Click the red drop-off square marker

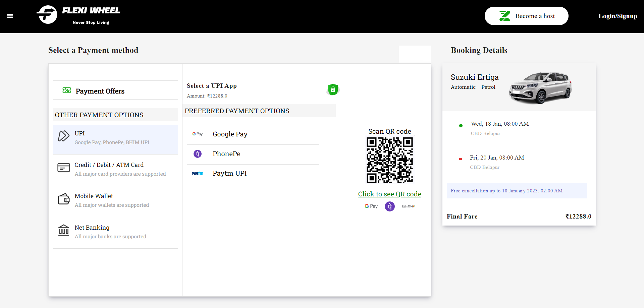pos(461,159)
